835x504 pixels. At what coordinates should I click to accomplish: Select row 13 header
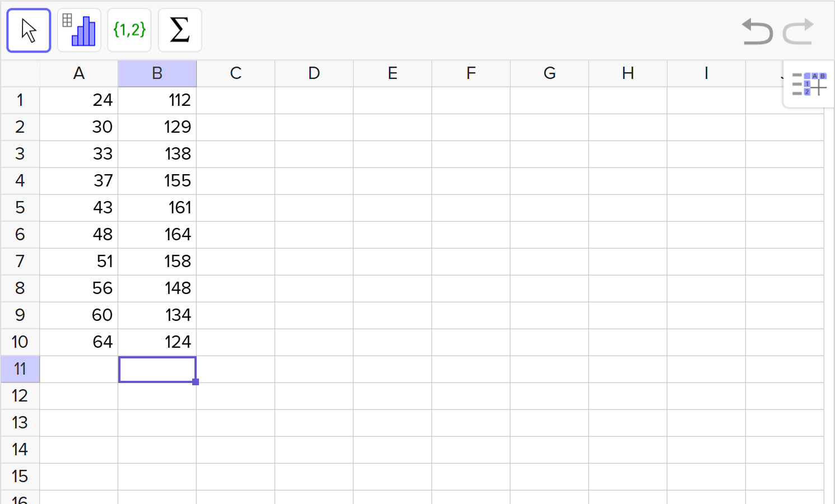(x=20, y=423)
